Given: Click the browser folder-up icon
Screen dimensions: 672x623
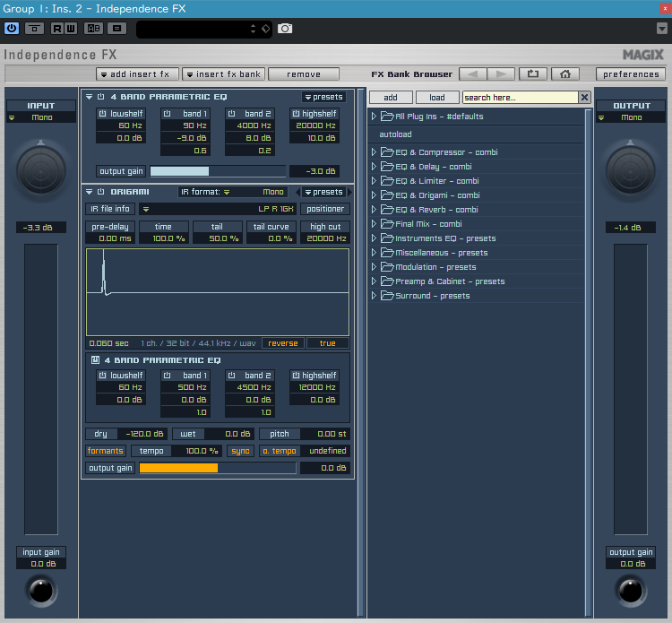Looking at the screenshot, I should [533, 74].
